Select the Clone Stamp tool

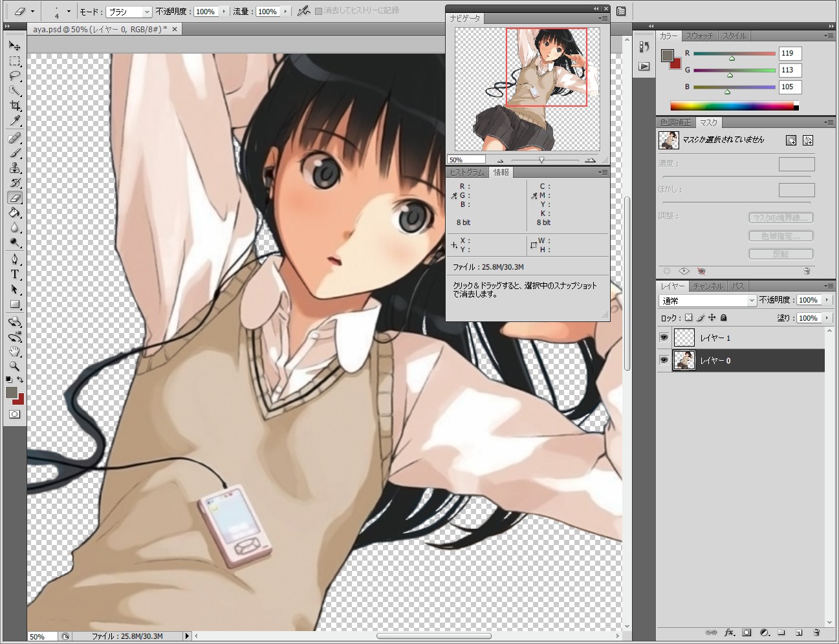pos(15,168)
